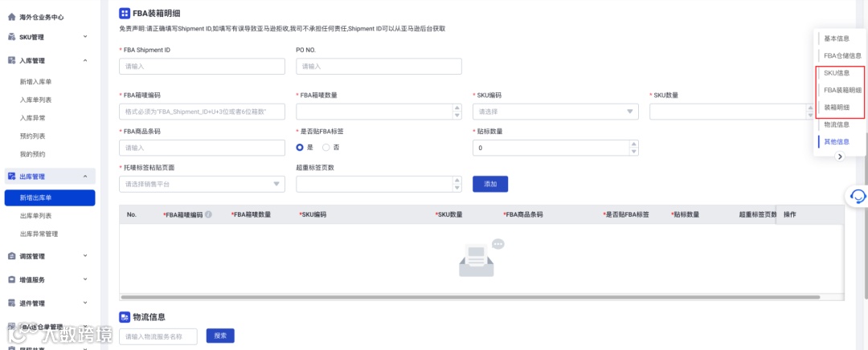Jump to FBA仓储信息 anchor

click(842, 56)
